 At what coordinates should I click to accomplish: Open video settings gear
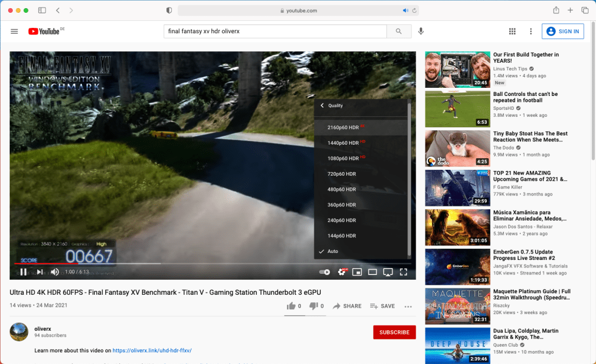pyautogui.click(x=342, y=272)
